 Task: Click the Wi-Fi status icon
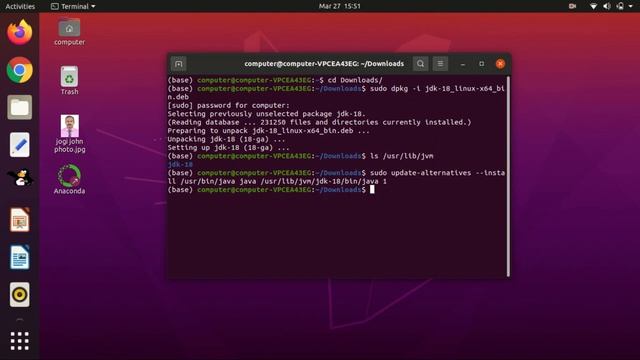pyautogui.click(x=593, y=6)
